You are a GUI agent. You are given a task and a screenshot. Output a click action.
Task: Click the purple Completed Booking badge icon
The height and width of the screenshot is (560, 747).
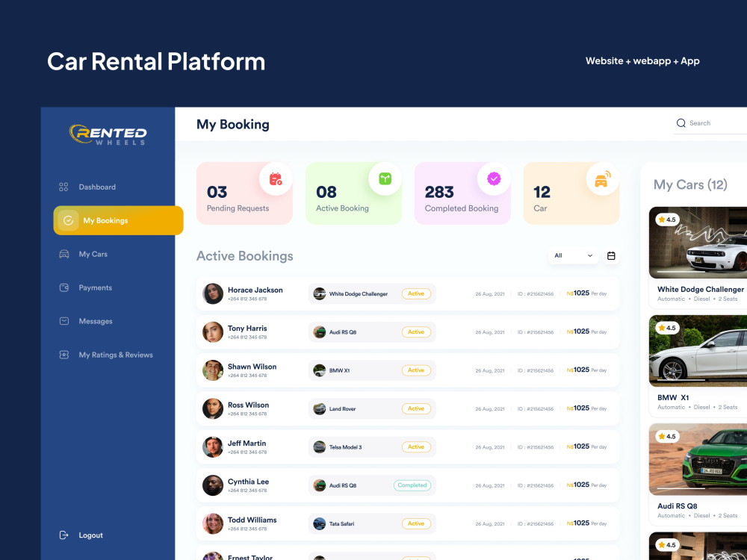pyautogui.click(x=494, y=179)
